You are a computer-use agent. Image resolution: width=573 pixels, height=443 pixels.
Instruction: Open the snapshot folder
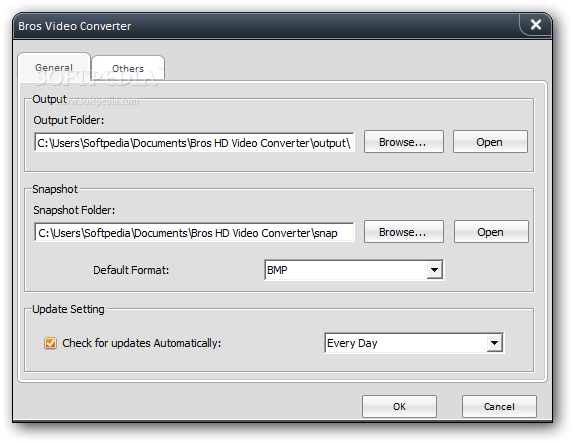point(491,232)
